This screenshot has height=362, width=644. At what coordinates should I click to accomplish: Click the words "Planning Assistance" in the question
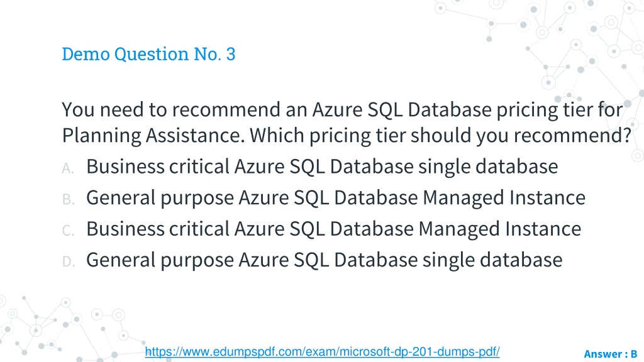pos(153,136)
